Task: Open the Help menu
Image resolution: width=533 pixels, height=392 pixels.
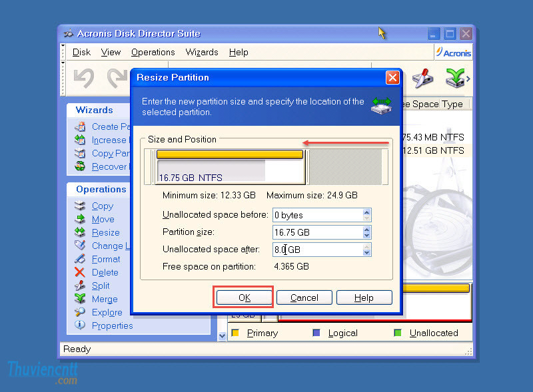Action: tap(239, 53)
